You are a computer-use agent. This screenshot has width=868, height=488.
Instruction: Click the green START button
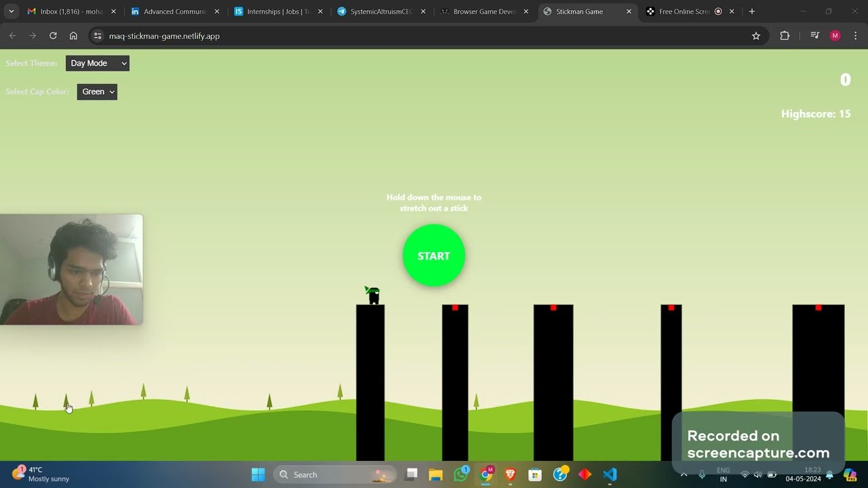coord(434,256)
